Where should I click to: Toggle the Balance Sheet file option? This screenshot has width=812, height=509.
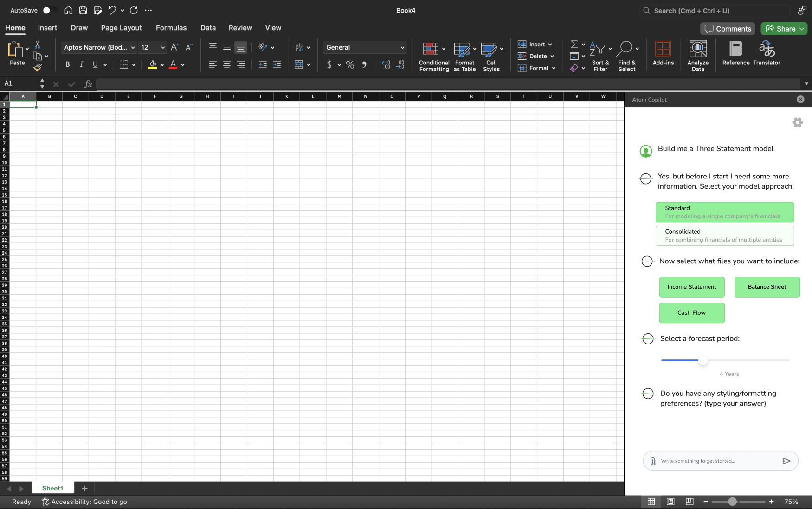[x=767, y=287]
